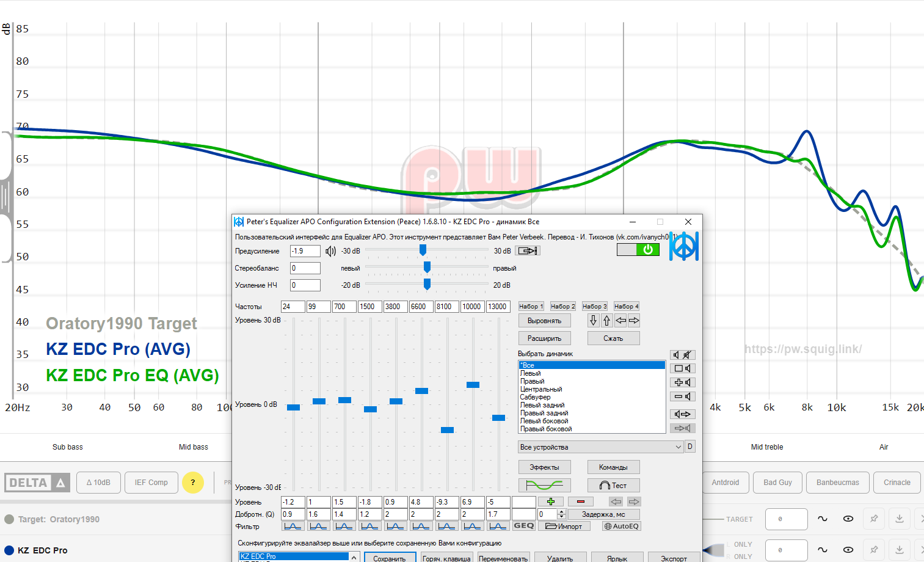Click the square speaker icon beside the speaker list
The width and height of the screenshot is (924, 562).
pos(683,368)
